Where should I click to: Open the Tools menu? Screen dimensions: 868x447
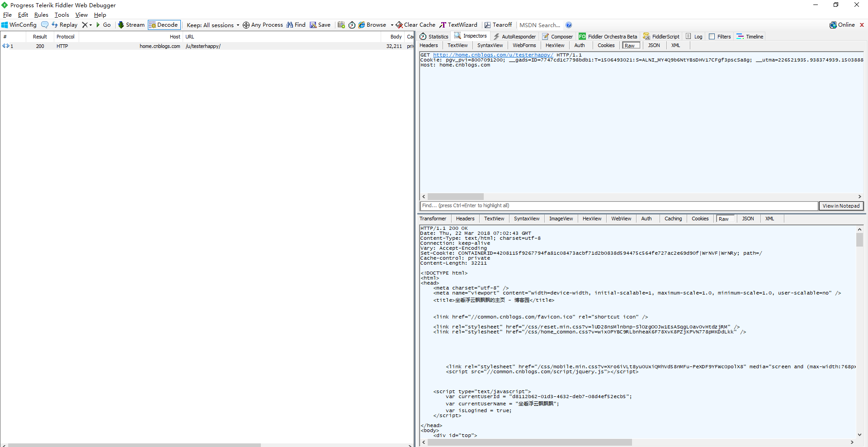click(62, 15)
